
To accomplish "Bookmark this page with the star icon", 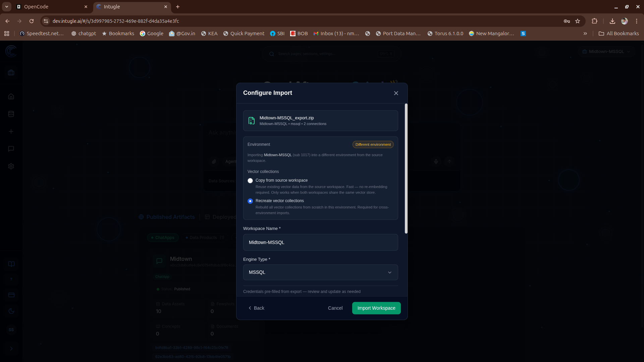I will [578, 21].
